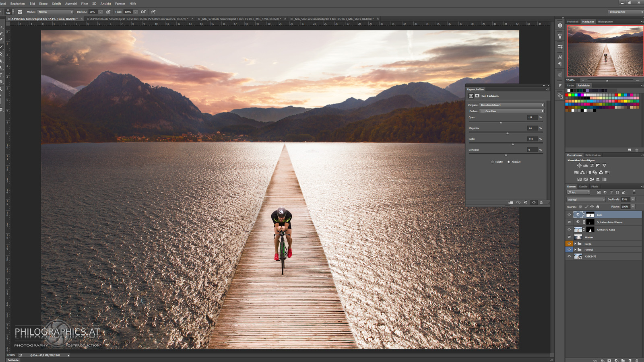Open the brush panel toggle icon
644x362 pixels.
tap(20, 12)
